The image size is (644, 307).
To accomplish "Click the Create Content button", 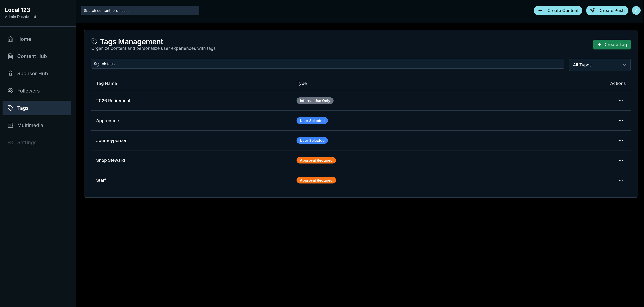I will click(x=558, y=10).
